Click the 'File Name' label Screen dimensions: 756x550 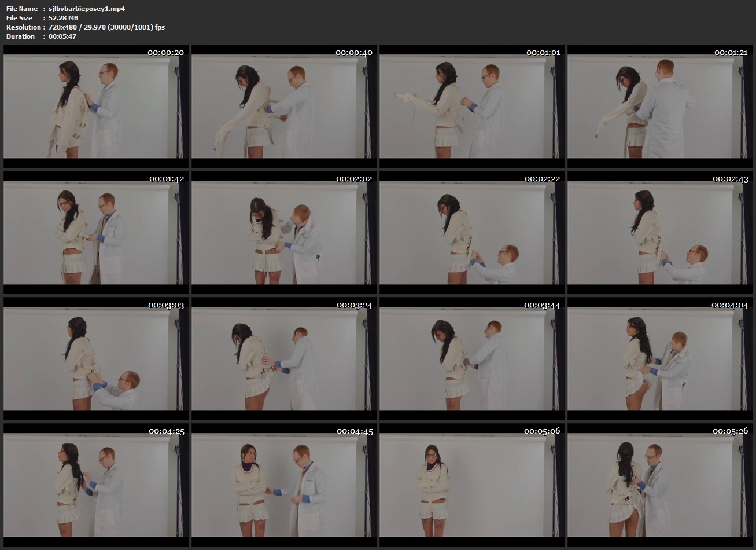tap(22, 9)
